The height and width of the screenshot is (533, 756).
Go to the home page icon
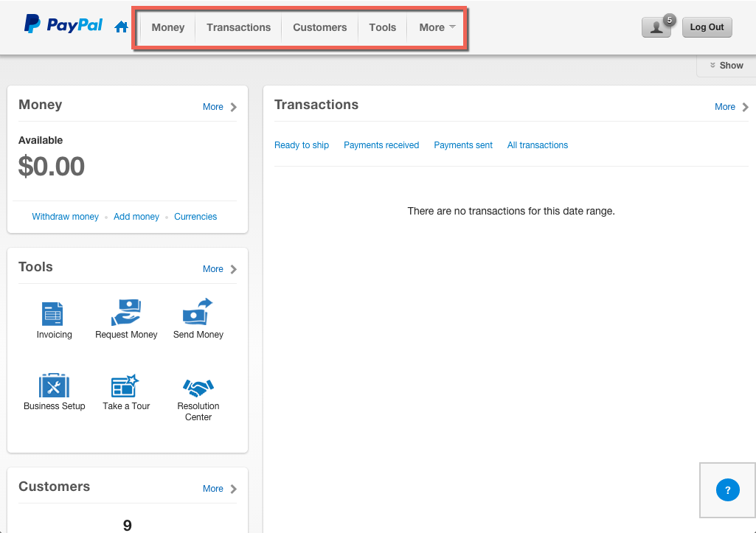point(122,27)
